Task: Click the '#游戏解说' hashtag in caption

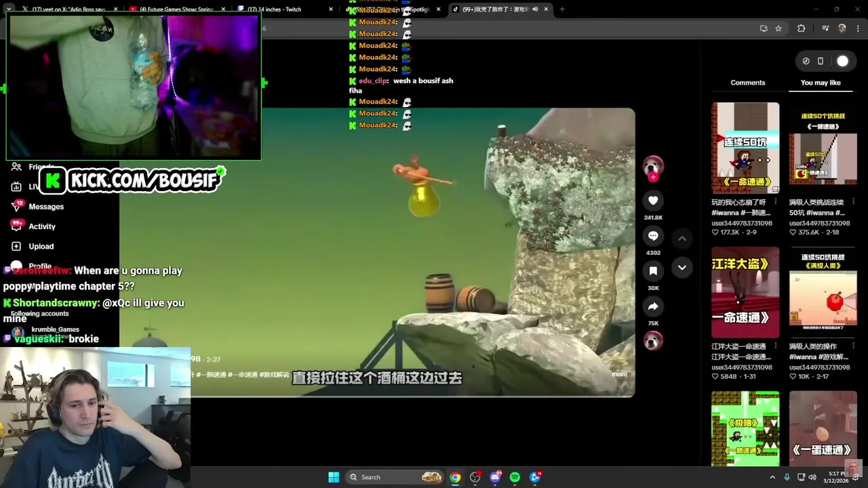Action: click(x=274, y=374)
